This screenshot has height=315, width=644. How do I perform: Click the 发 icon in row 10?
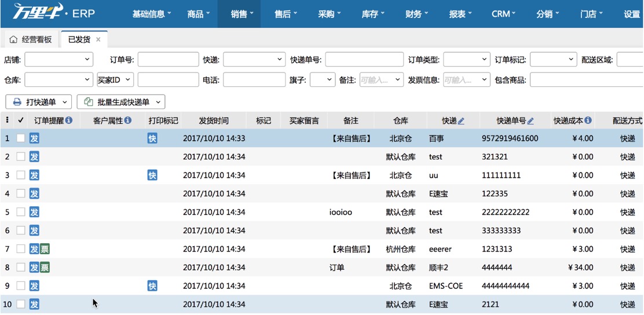[34, 305]
